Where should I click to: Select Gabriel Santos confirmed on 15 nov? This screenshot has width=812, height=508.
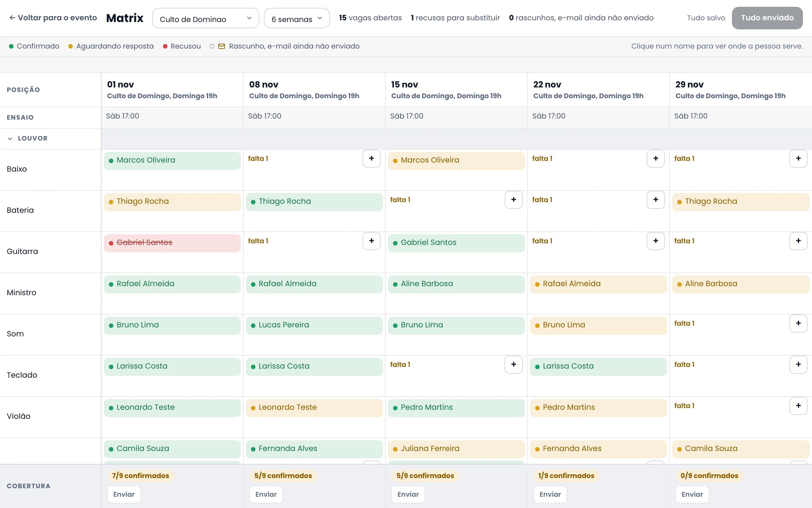456,243
